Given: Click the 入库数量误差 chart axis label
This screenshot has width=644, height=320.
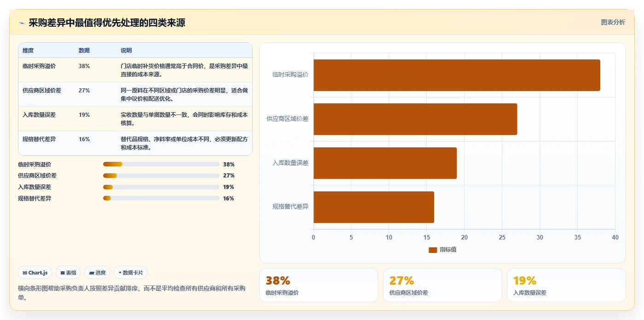Looking at the screenshot, I should point(290,163).
